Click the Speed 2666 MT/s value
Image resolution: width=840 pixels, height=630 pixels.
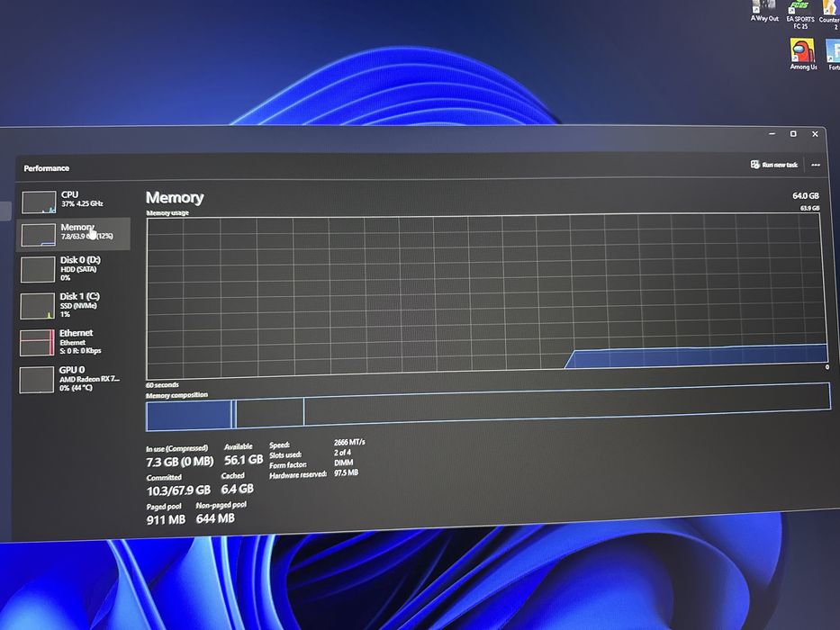349,443
